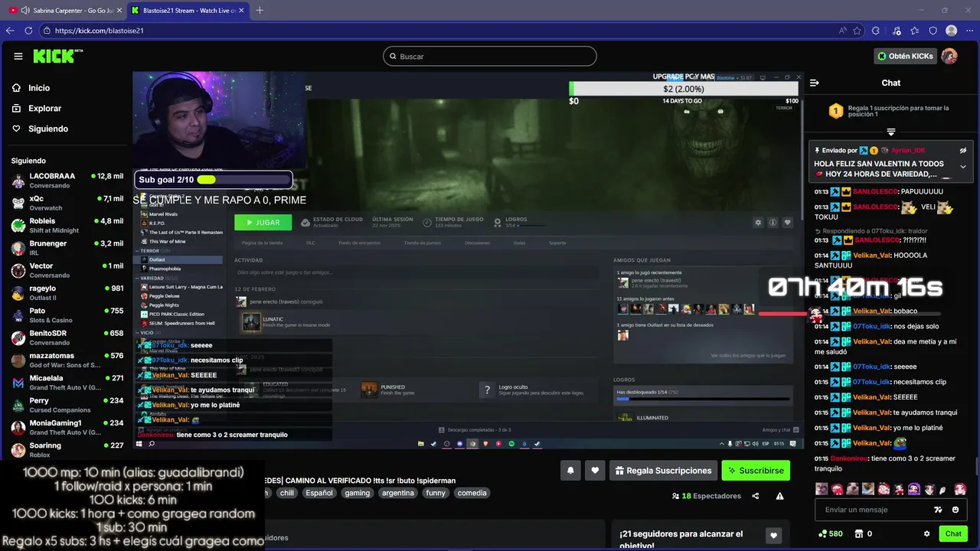Open rageylo channel in sidebar
Viewport: 980px width, 551px height.
coord(67,292)
